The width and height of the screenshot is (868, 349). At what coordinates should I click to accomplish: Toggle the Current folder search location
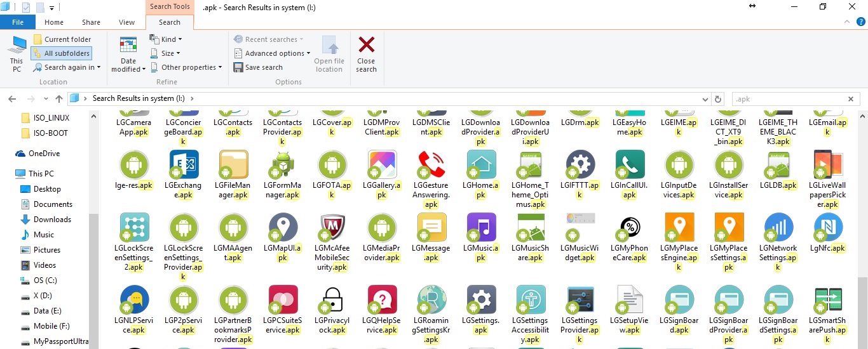point(62,39)
